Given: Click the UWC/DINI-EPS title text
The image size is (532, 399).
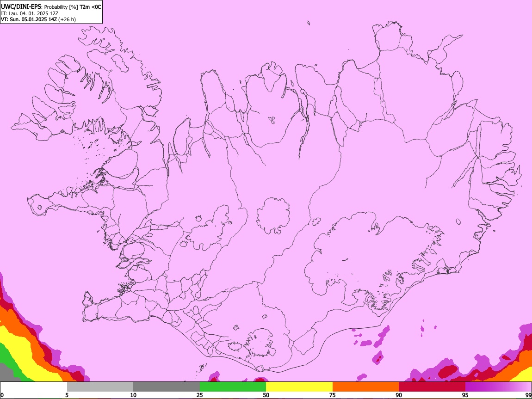Looking at the screenshot, I should click(20, 7).
